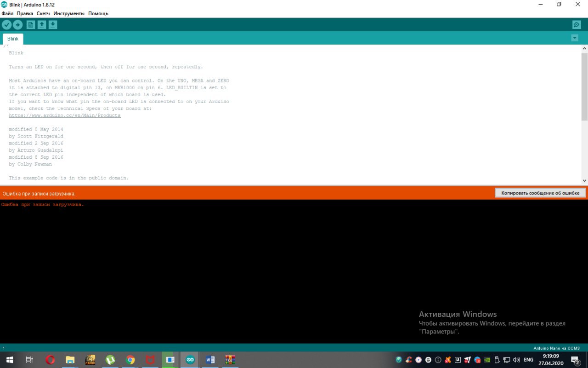
Task: Click the Avast antivirus tray icon
Action: click(x=448, y=360)
